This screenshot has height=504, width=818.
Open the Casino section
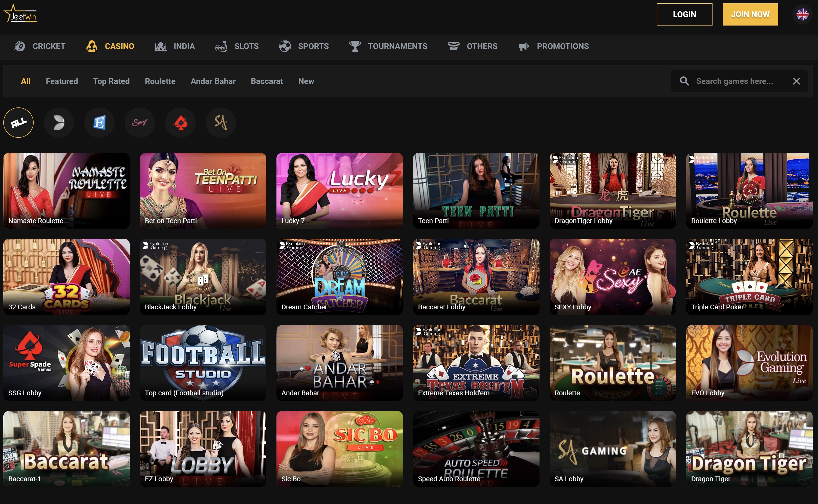pyautogui.click(x=119, y=46)
